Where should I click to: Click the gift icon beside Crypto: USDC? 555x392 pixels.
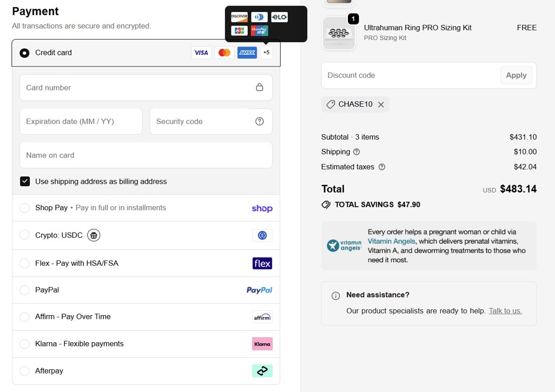pos(94,235)
